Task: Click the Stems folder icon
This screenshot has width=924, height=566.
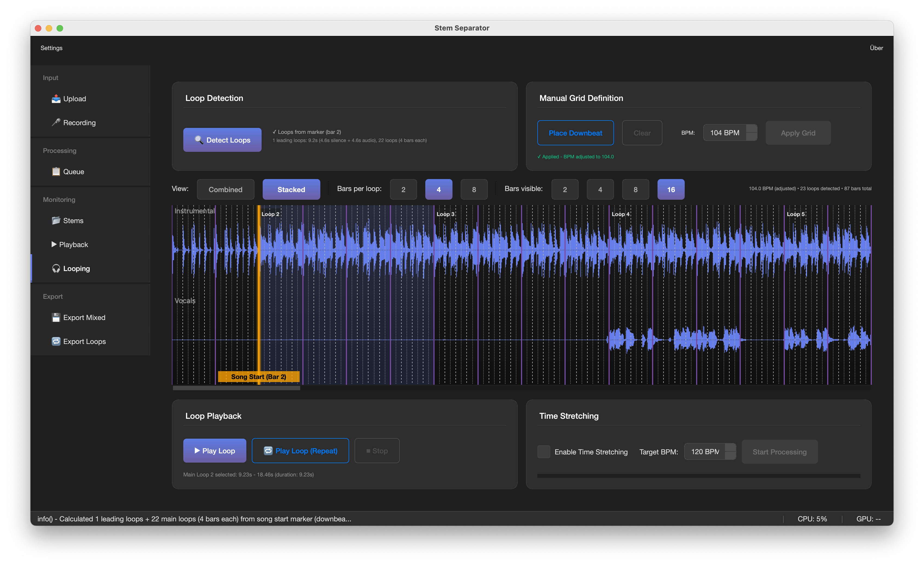Action: point(56,220)
